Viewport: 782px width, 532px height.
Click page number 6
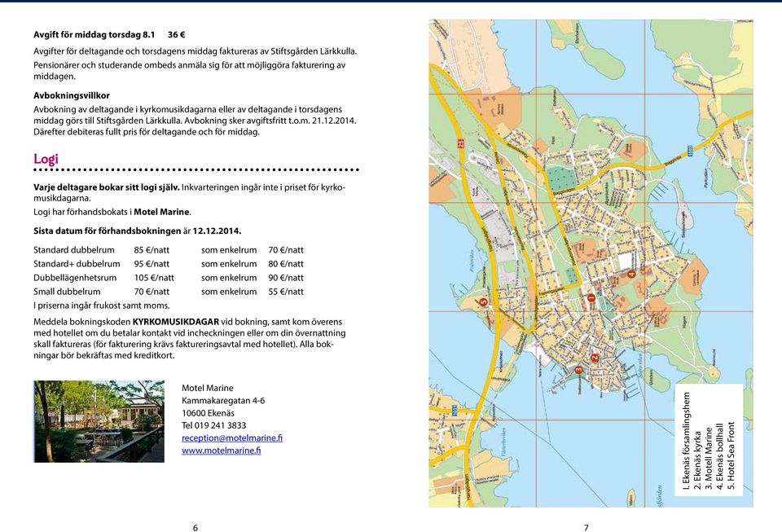click(195, 527)
